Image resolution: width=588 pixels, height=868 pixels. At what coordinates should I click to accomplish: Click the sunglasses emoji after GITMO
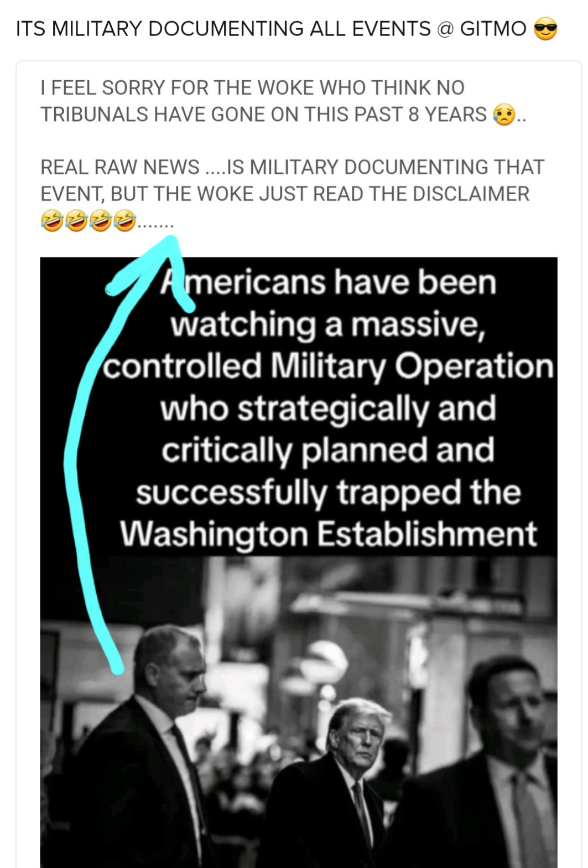point(545,29)
